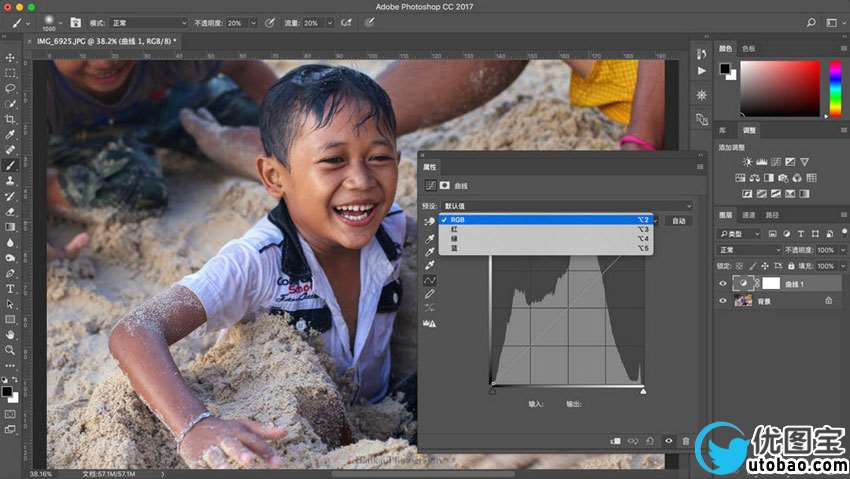Select the Pen tool
Image resolution: width=850 pixels, height=479 pixels.
[x=10, y=273]
